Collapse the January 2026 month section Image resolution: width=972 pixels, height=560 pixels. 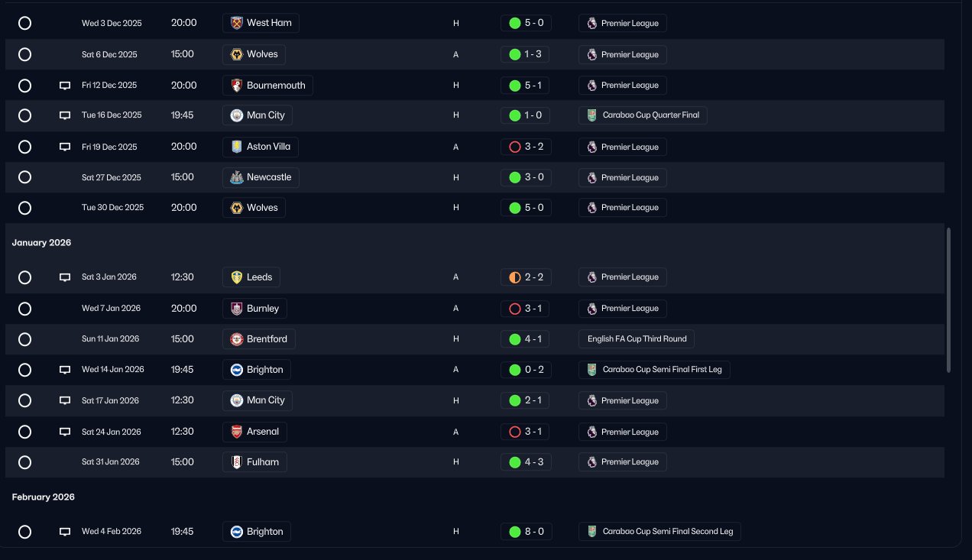[41, 243]
